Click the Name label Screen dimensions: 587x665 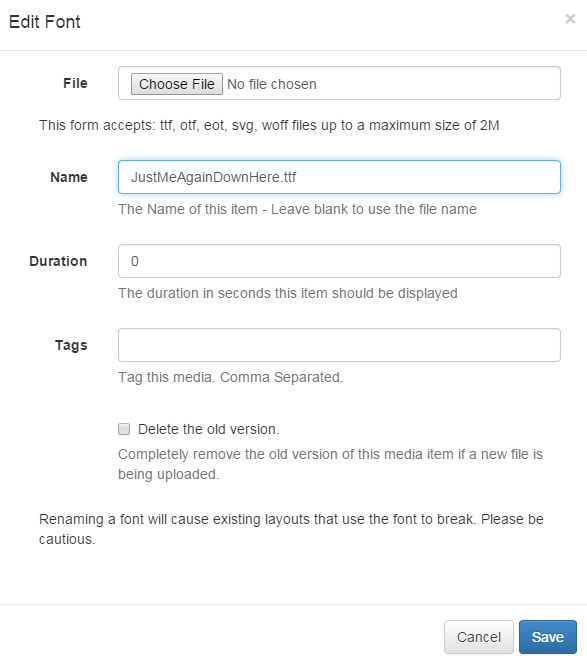click(69, 177)
